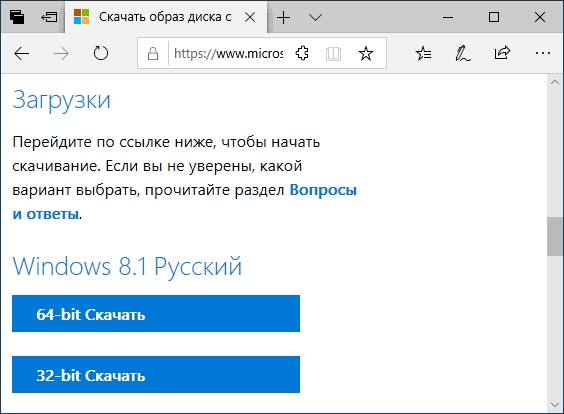Viewport: 564px width, 414px height.
Task: Click the vertical scrollbar thumb
Action: click(555, 237)
